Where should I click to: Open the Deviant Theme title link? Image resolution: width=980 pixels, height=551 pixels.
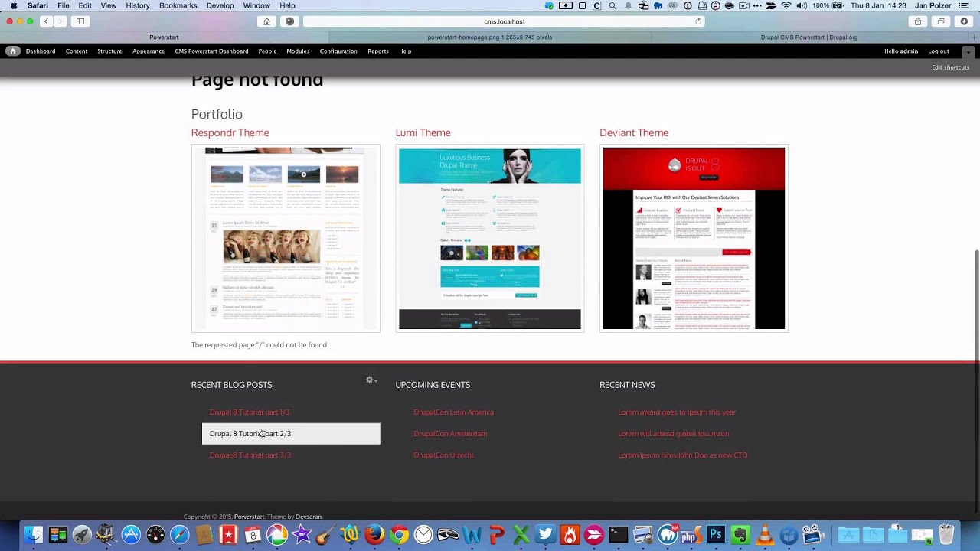(634, 132)
